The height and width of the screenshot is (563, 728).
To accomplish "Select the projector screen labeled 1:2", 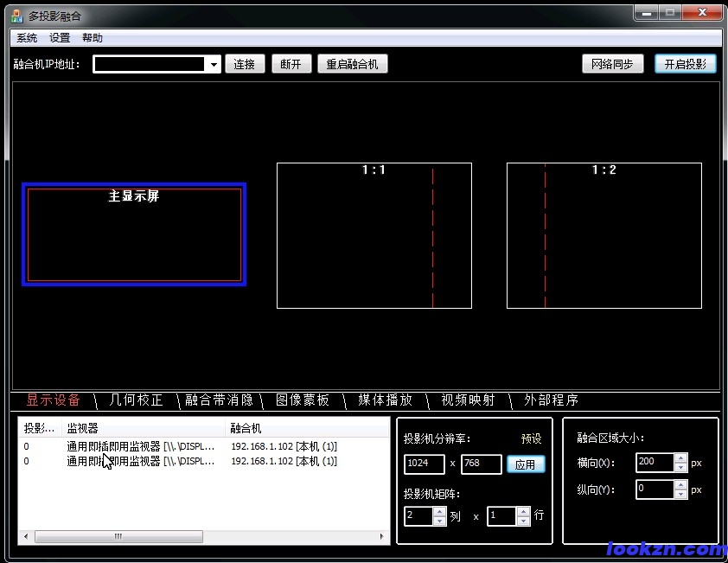I will coord(603,234).
